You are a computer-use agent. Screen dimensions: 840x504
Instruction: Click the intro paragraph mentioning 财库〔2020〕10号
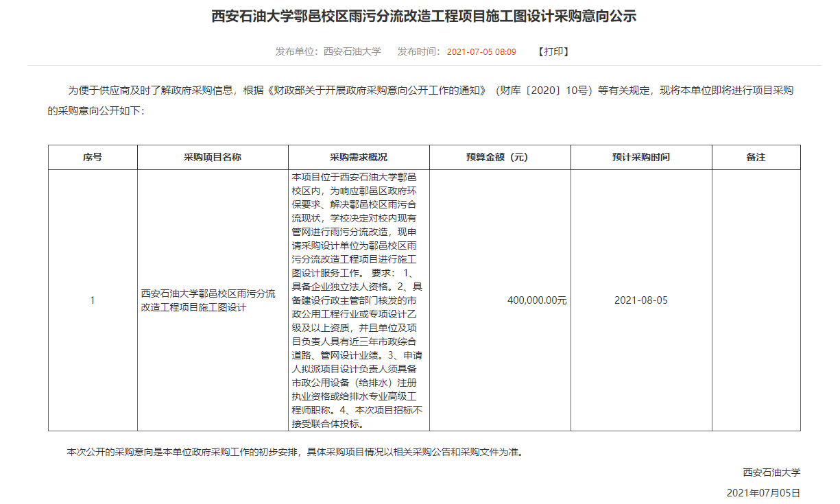pos(420,100)
